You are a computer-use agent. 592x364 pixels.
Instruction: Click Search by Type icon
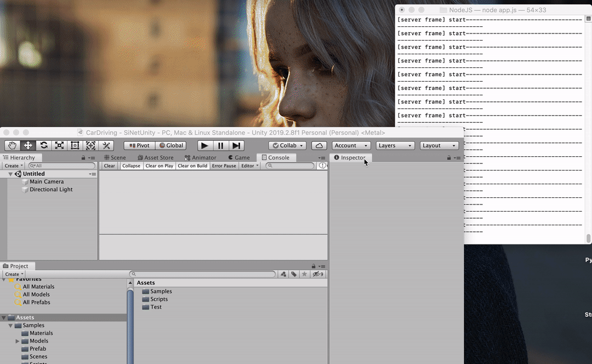click(x=283, y=274)
